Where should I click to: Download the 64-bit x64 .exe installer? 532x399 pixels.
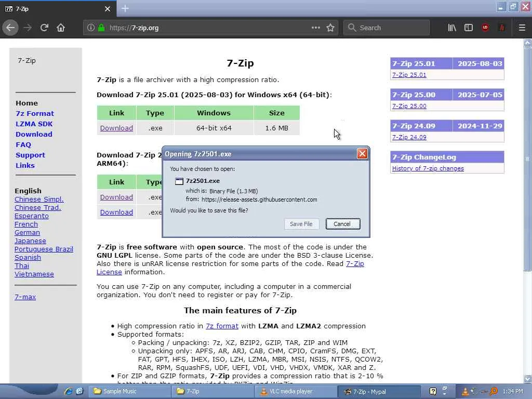[116, 128]
